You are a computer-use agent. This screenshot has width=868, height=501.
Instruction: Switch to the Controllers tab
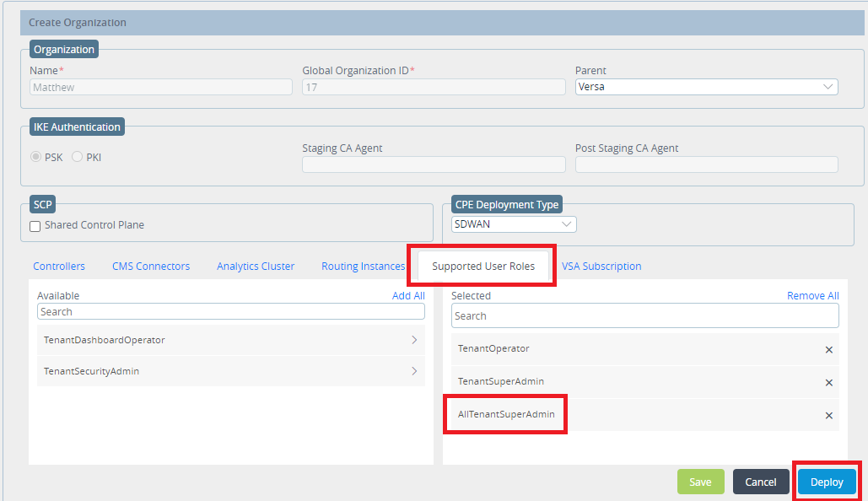click(x=59, y=266)
